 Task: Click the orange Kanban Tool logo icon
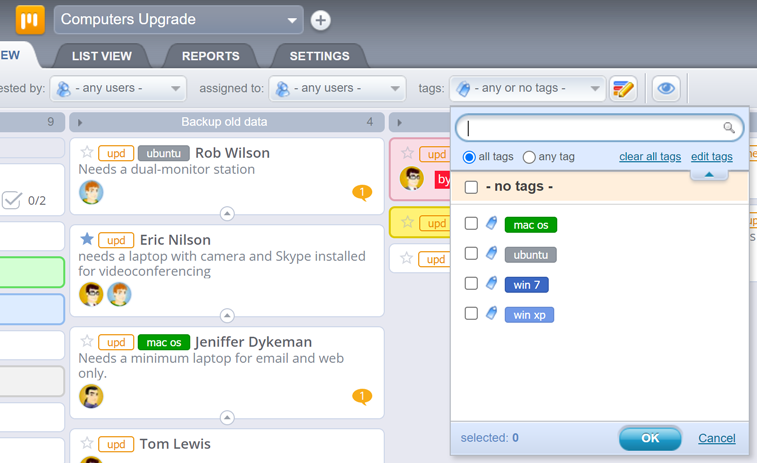pos(30,20)
